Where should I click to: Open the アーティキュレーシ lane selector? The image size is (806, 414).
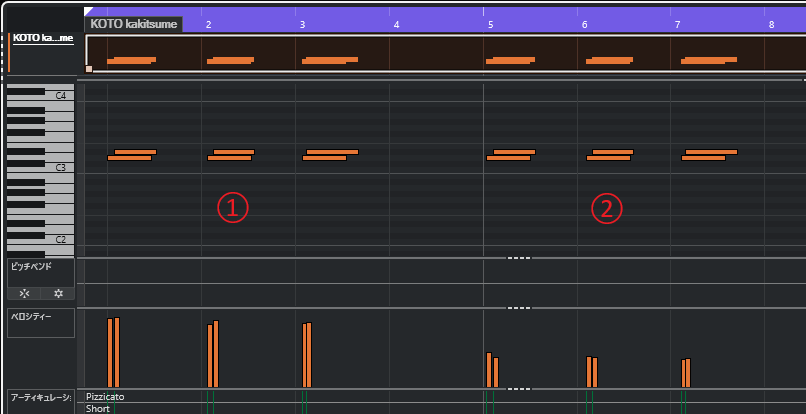pos(41,402)
